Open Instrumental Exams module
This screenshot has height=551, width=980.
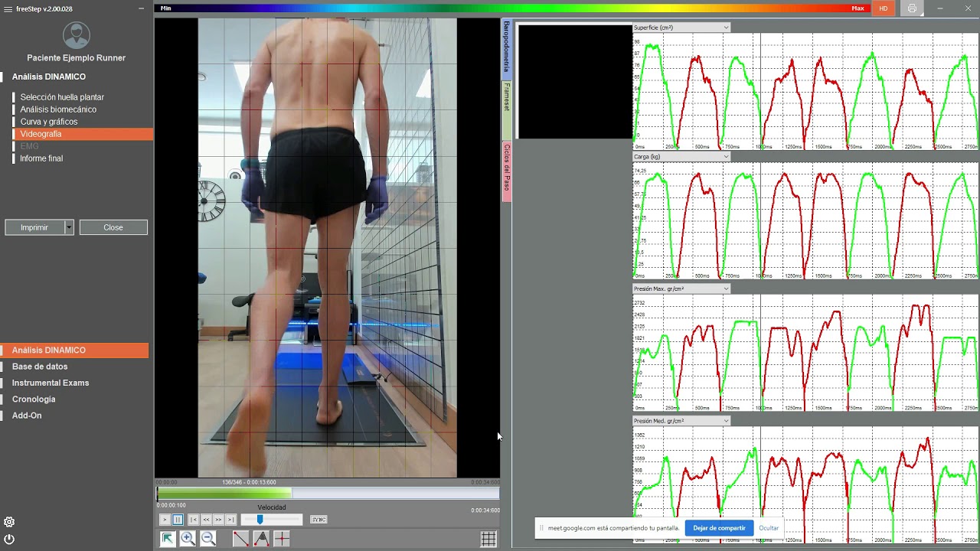click(51, 383)
